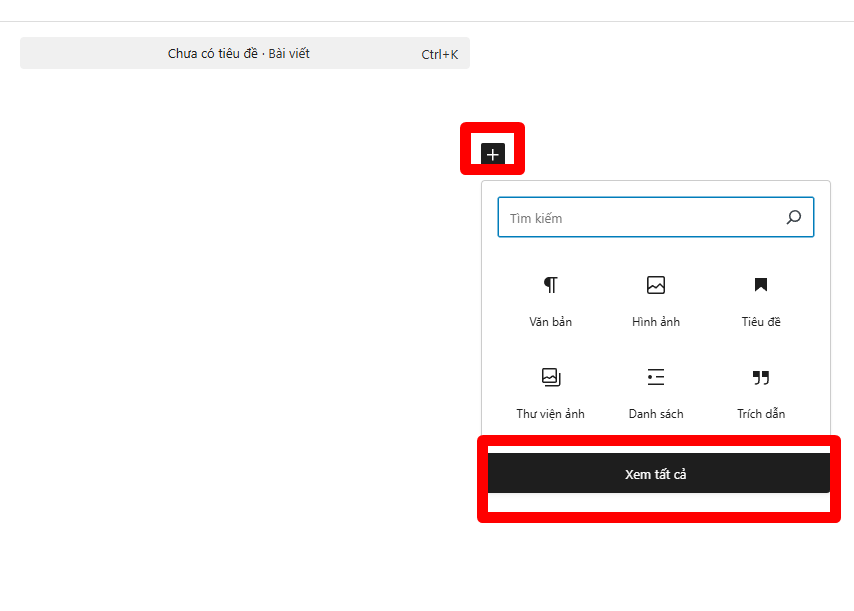
Task: Insert a Hình ảnh image block
Action: pyautogui.click(x=656, y=301)
